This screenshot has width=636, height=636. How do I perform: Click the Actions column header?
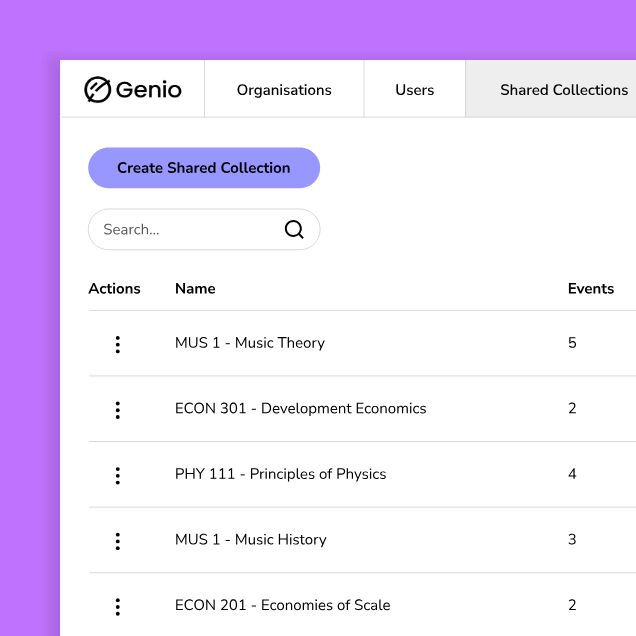click(114, 289)
